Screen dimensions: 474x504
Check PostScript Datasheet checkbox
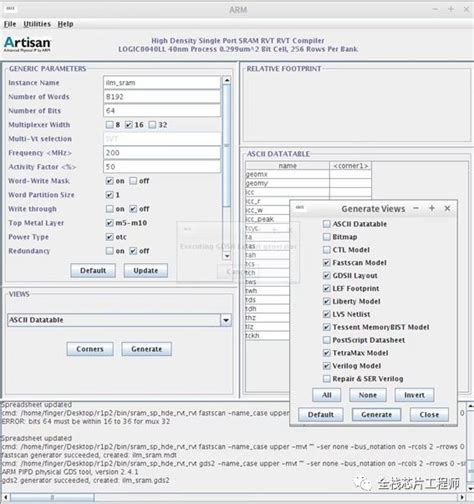(327, 340)
